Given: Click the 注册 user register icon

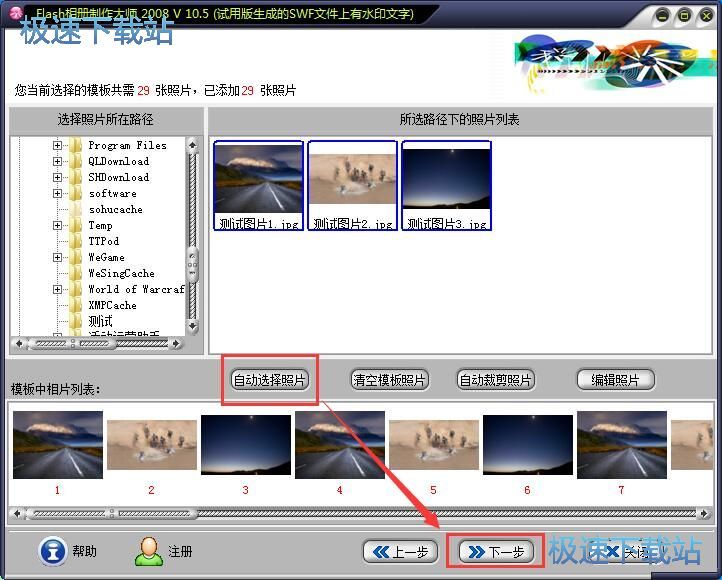Looking at the screenshot, I should (149, 551).
